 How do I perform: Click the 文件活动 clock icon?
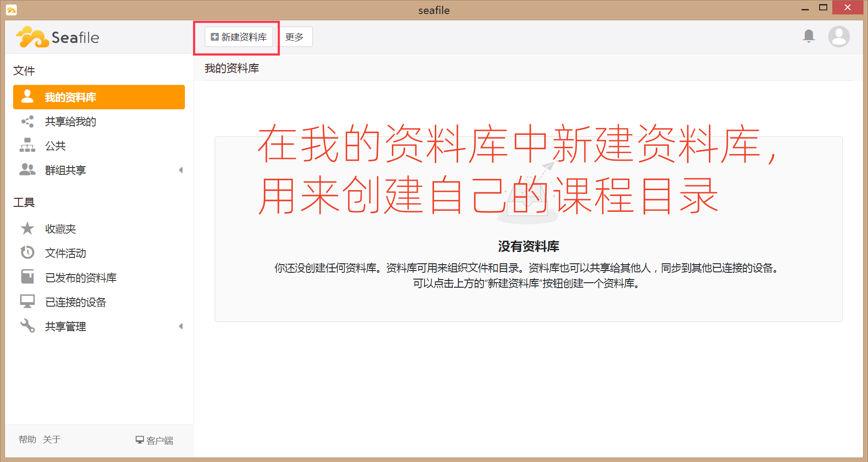(27, 252)
